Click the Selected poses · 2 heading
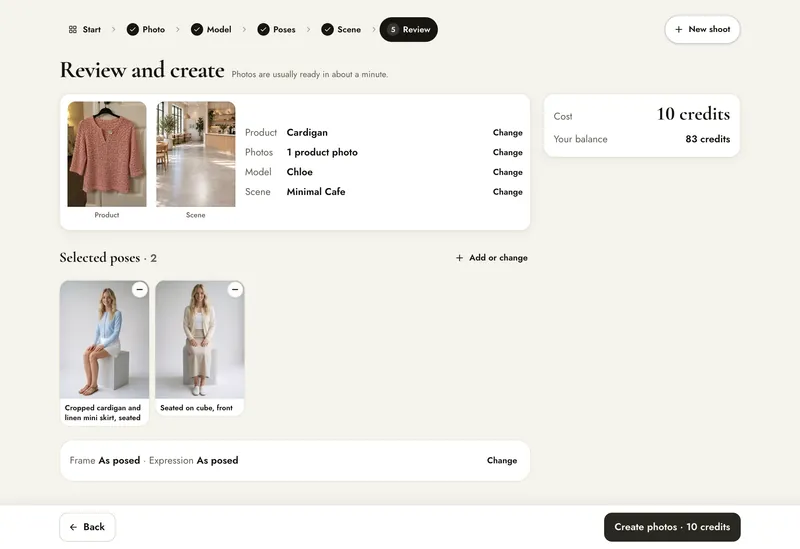This screenshot has width=800, height=549. click(x=108, y=258)
